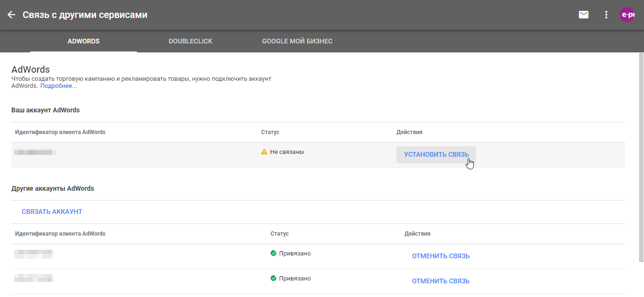The width and height of the screenshot is (644, 297).
Task: Click the page vertical scrollbar
Action: point(641,156)
